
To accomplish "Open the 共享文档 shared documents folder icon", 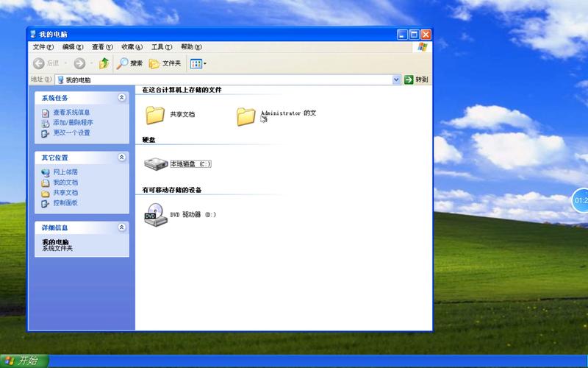I will [x=155, y=115].
